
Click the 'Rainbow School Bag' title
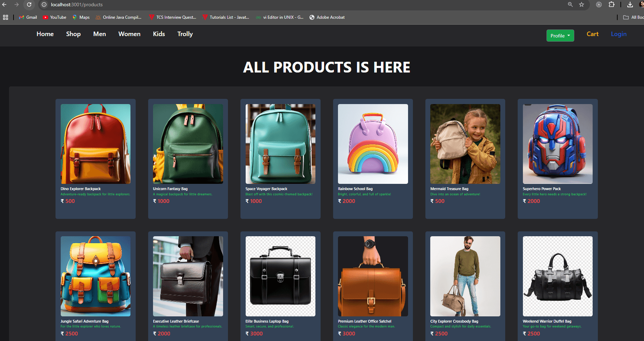click(355, 189)
